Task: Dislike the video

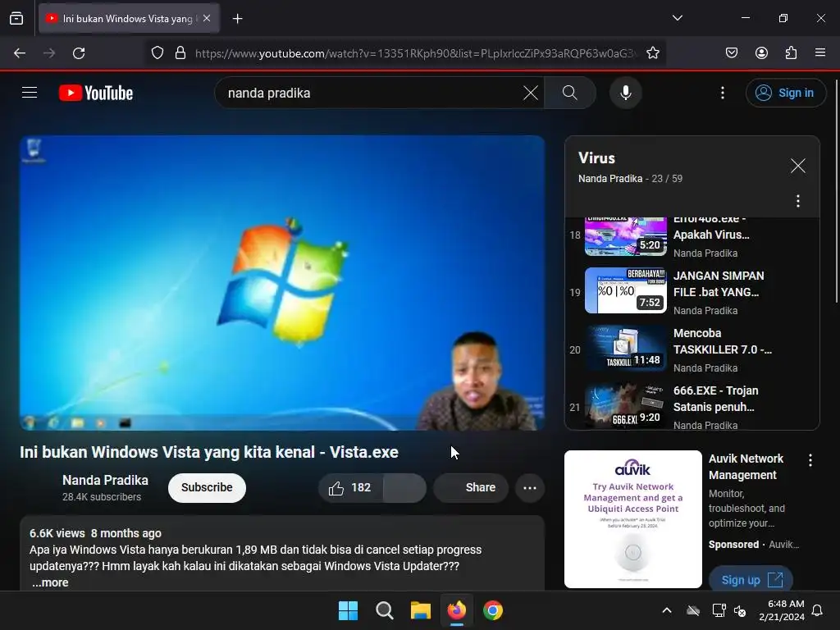Action: click(x=405, y=487)
